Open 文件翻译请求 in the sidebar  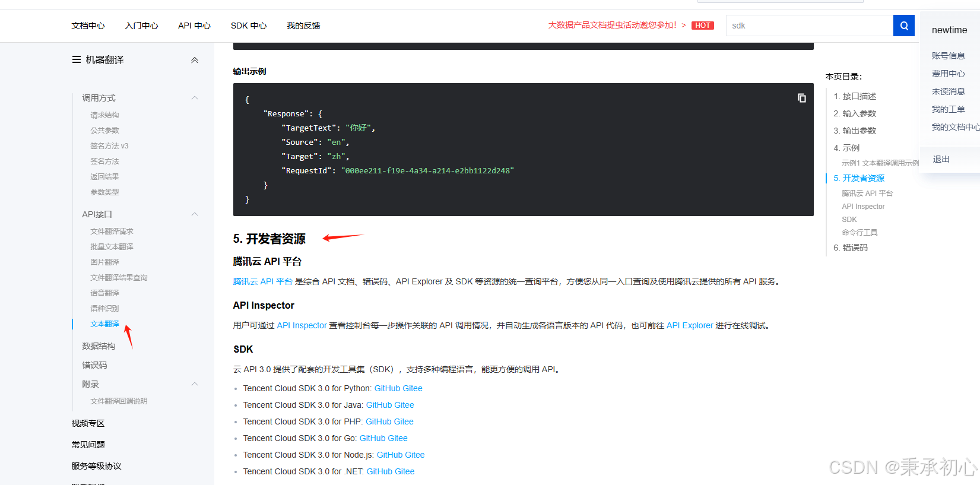112,232
